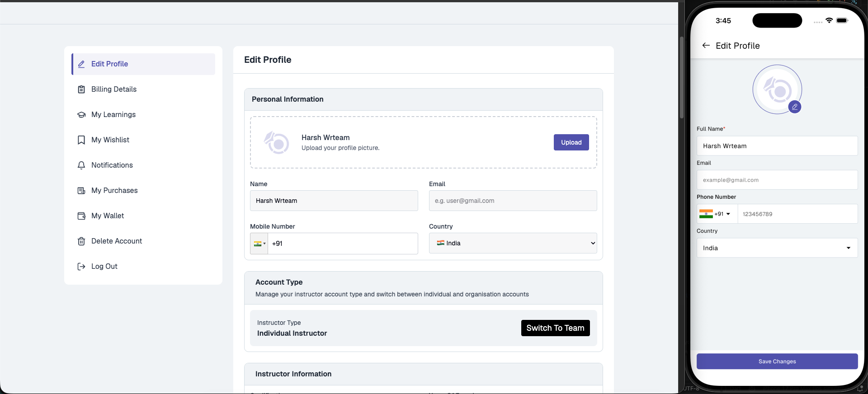
Task: Open the web mobile number flag dropdown
Action: 259,244
